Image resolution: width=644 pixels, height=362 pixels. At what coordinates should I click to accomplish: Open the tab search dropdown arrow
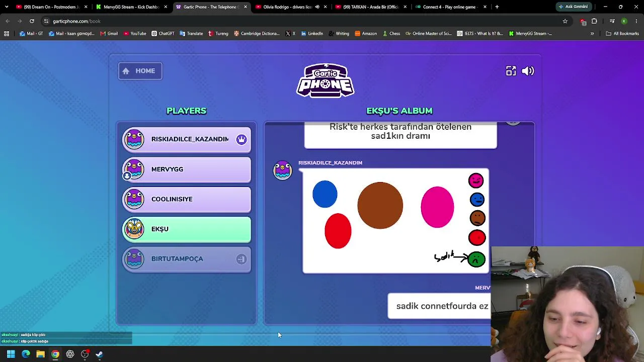7,7
